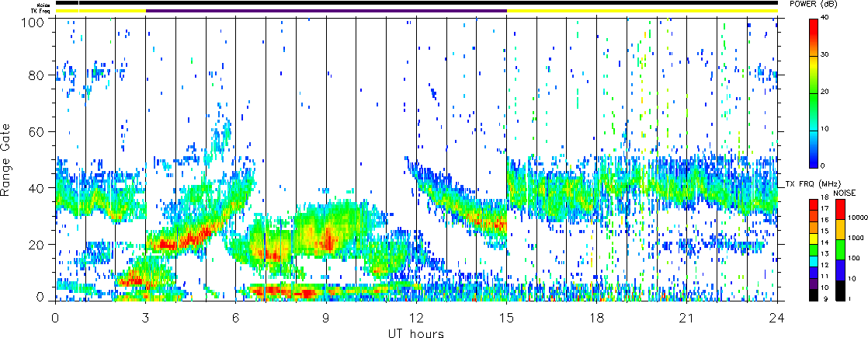Click the '24' label on the UT hours axis
The height and width of the screenshot is (338, 868).
(777, 318)
